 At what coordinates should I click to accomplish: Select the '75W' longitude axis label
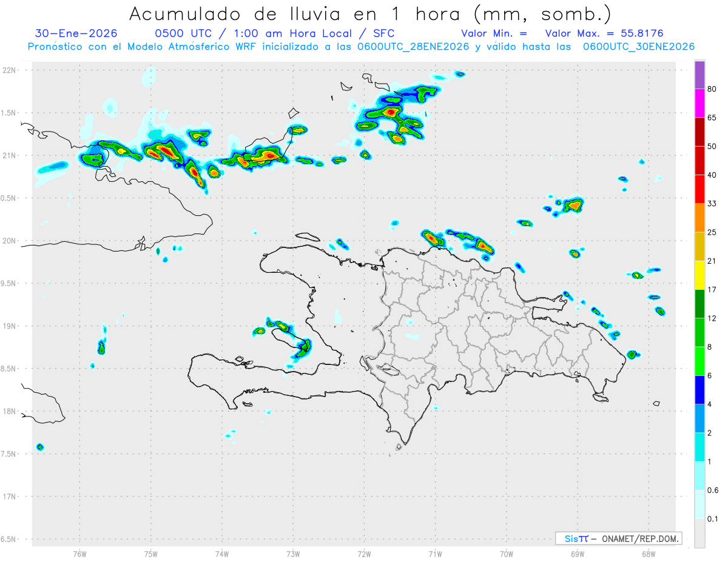click(x=150, y=554)
